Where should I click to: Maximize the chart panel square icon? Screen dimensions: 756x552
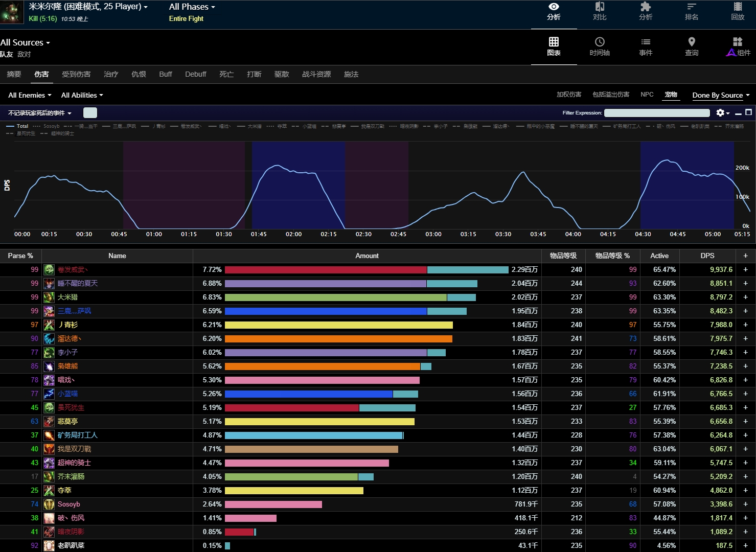[749, 112]
